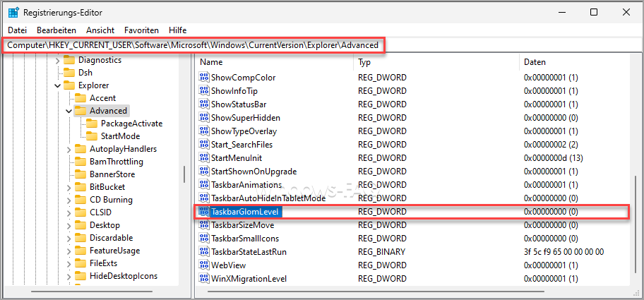Click the 3f 5c f9 65 binary data cell
The image size is (644, 300).
coord(563,251)
